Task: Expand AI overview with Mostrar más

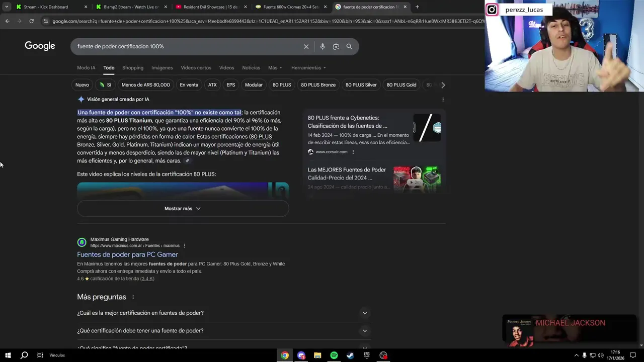Action: [183, 209]
